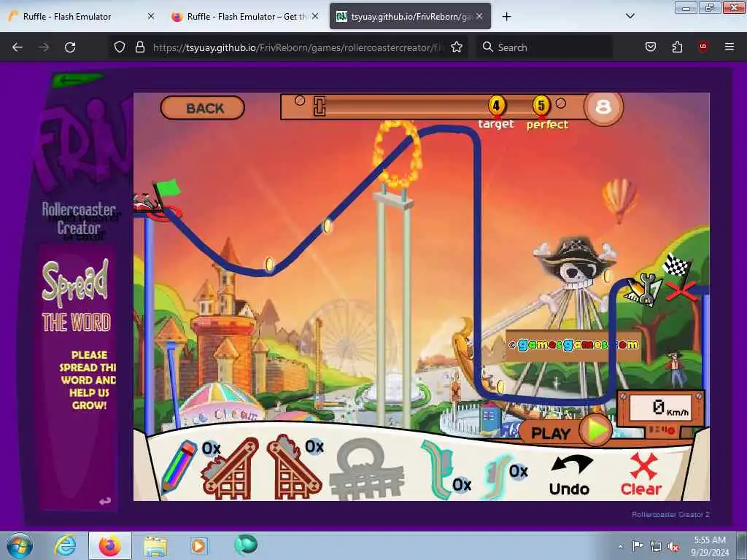Screen dimensions: 747x560
Task: Open the uBlock Origin extension
Action: click(703, 47)
